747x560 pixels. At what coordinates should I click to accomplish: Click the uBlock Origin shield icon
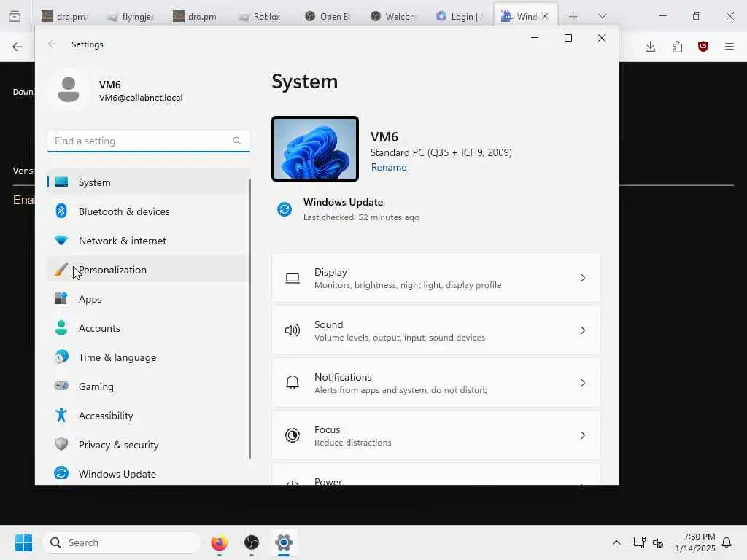[703, 47]
